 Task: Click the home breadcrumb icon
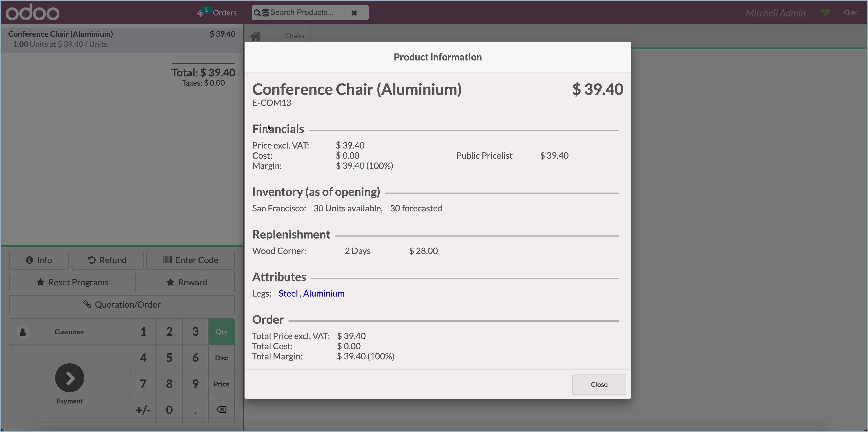click(x=256, y=36)
